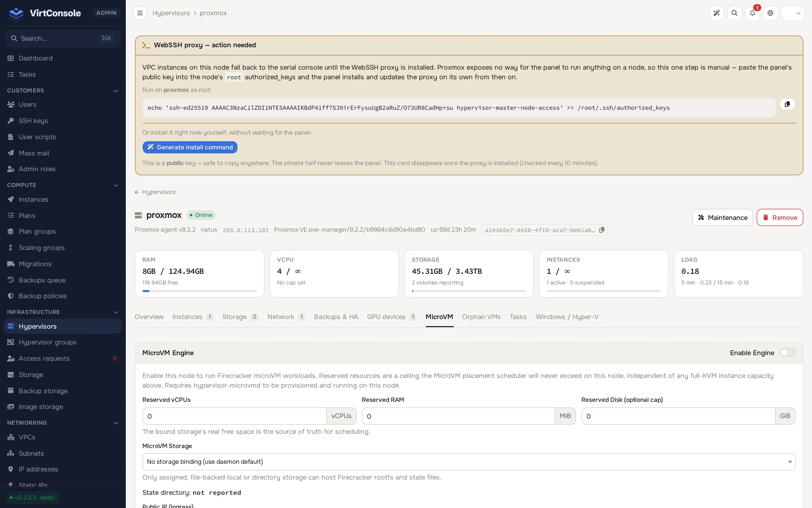Open Access requests page
This screenshot has height=508, width=812.
coord(63,358)
